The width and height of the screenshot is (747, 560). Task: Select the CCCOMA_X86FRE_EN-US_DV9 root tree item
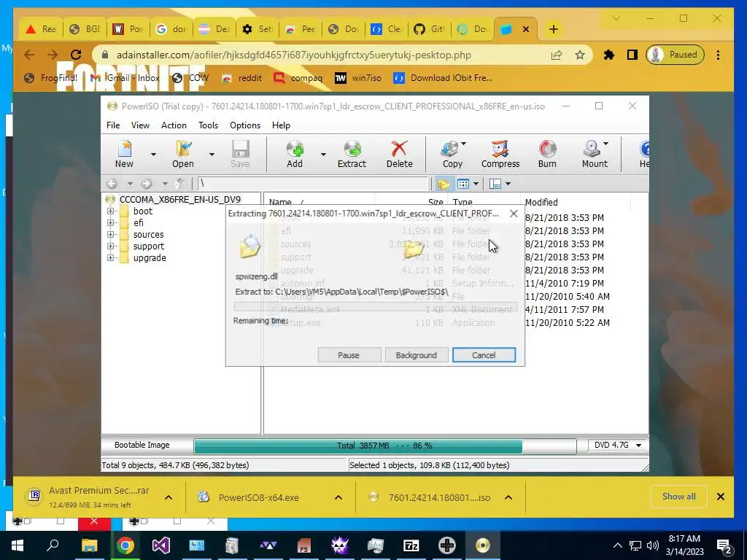pyautogui.click(x=180, y=199)
